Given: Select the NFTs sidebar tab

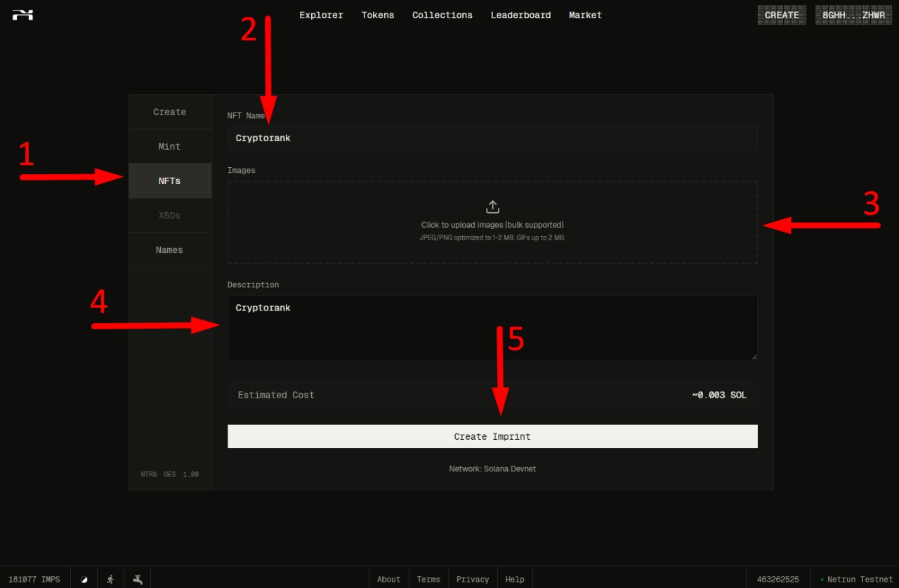Looking at the screenshot, I should 170,181.
